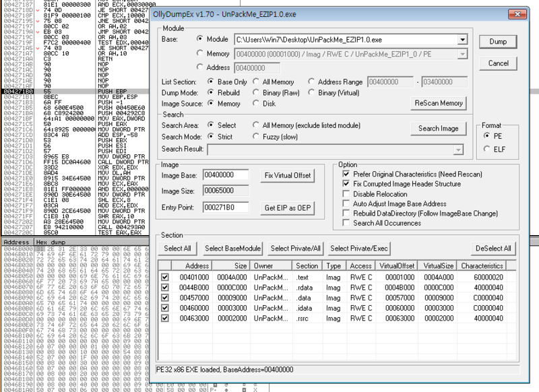This screenshot has height=392, width=539.
Task: Select PUSH EBP line at 004271B0
Action: tap(75, 92)
